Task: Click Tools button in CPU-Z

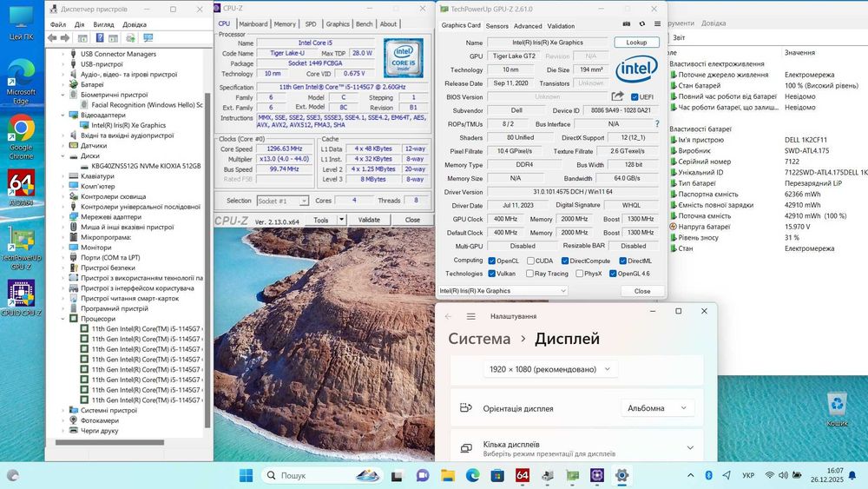Action: point(321,220)
